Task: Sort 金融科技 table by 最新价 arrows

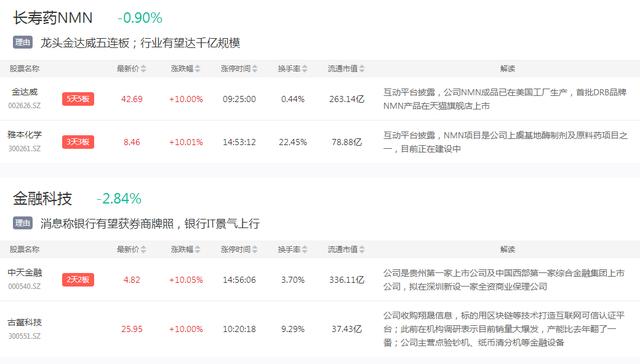Action: click(x=143, y=249)
